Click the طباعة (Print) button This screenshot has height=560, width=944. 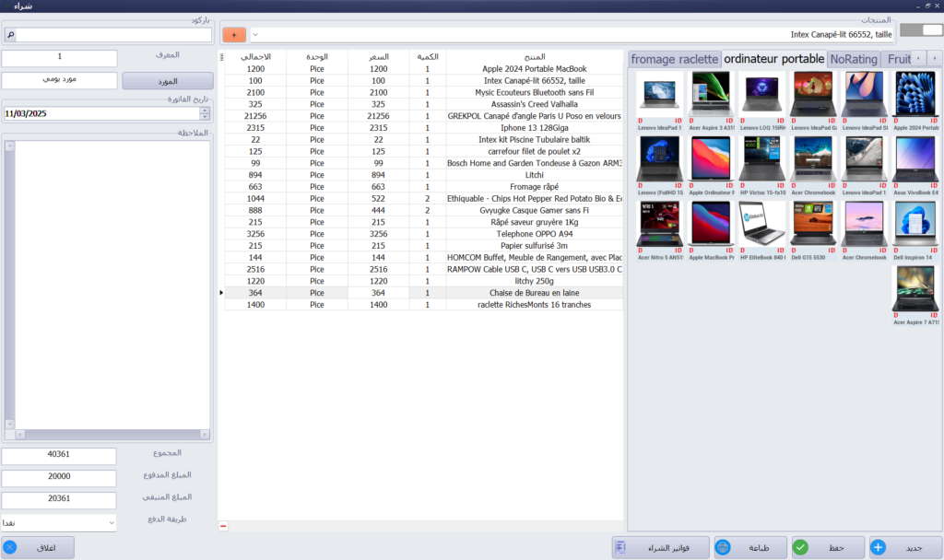(750, 547)
